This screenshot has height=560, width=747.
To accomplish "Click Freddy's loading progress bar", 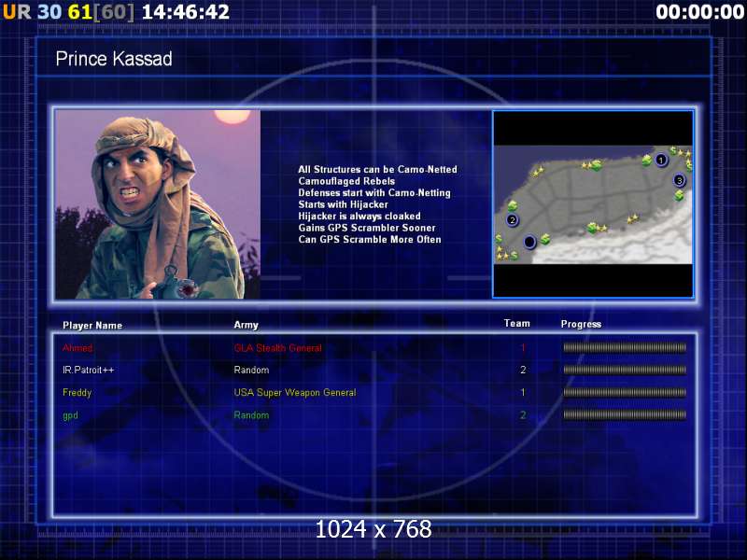I will [625, 392].
